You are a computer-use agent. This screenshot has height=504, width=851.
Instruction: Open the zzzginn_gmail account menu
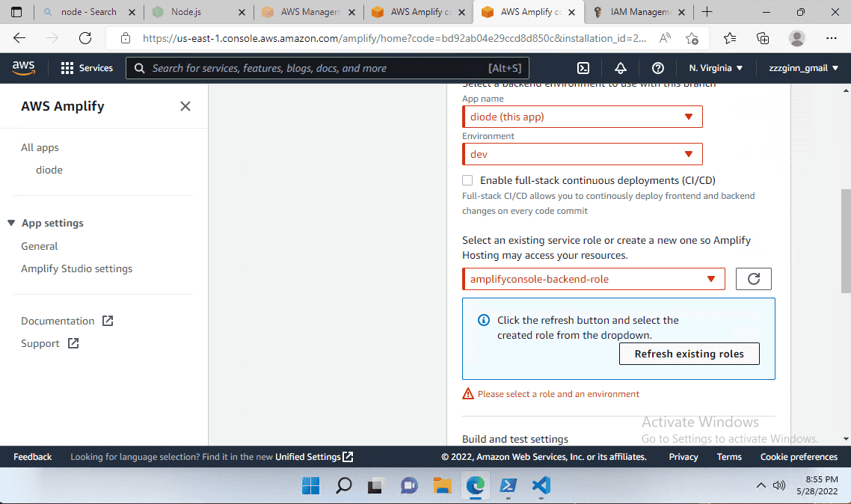coord(803,68)
